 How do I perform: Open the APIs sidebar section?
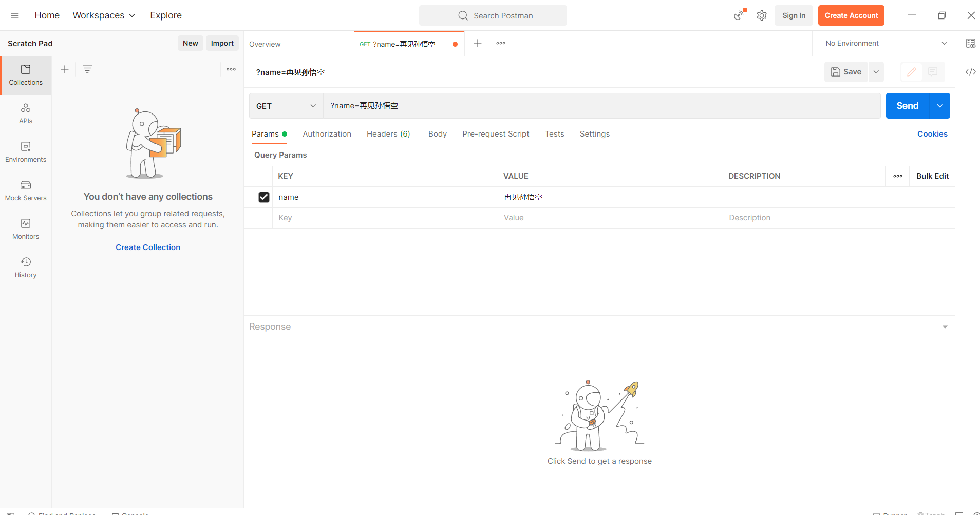pos(26,113)
